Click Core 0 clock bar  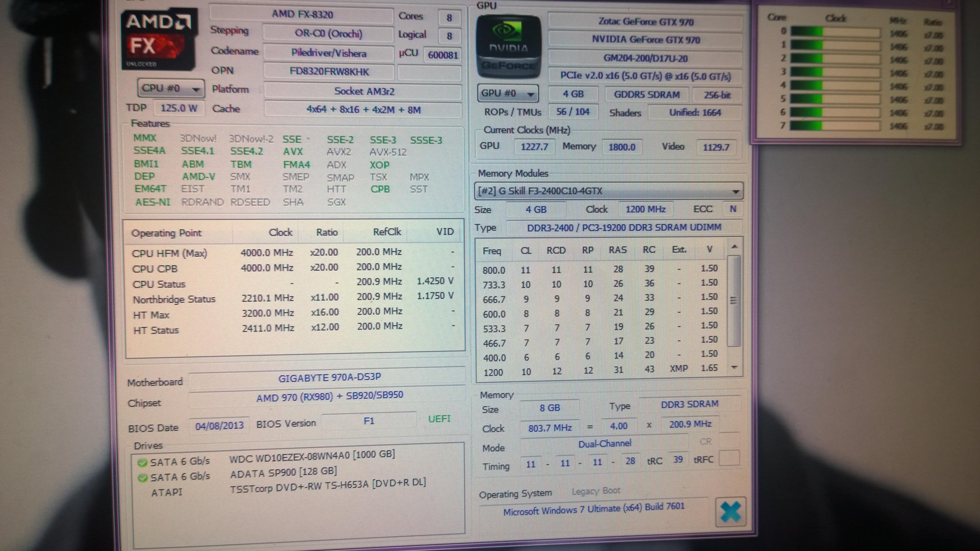tap(835, 32)
